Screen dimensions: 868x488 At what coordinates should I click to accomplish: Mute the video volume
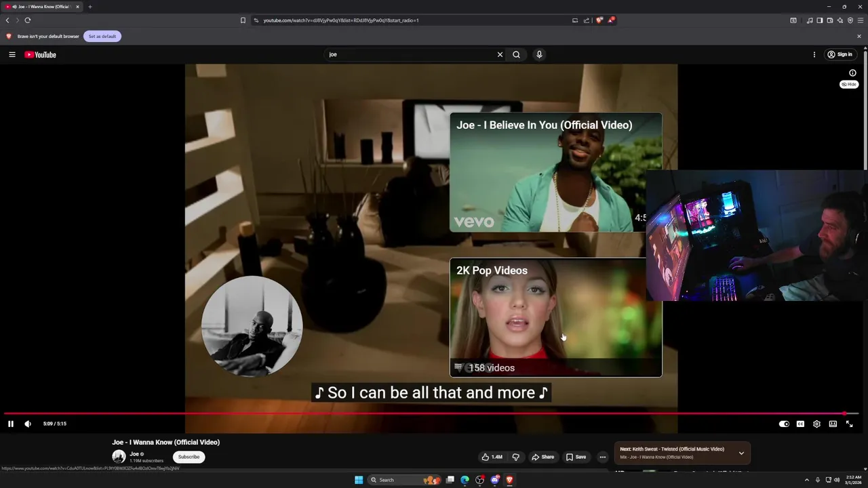pos(28,424)
